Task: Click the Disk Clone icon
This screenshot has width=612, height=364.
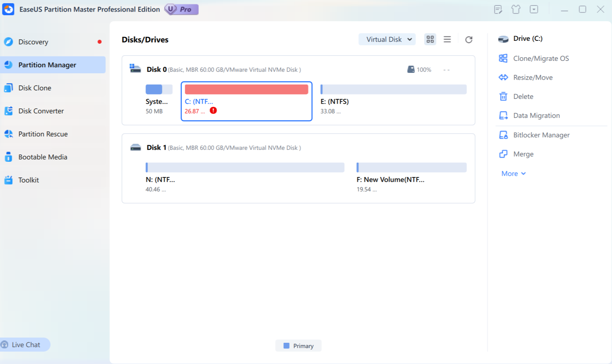Action: [x=8, y=88]
